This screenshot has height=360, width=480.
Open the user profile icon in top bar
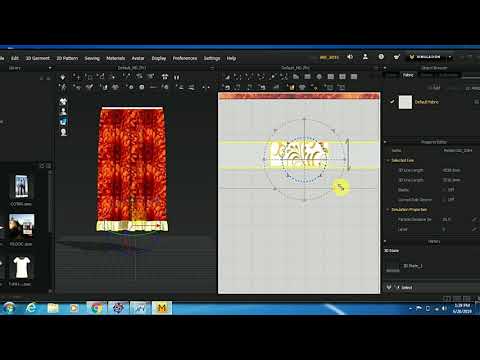(365, 57)
